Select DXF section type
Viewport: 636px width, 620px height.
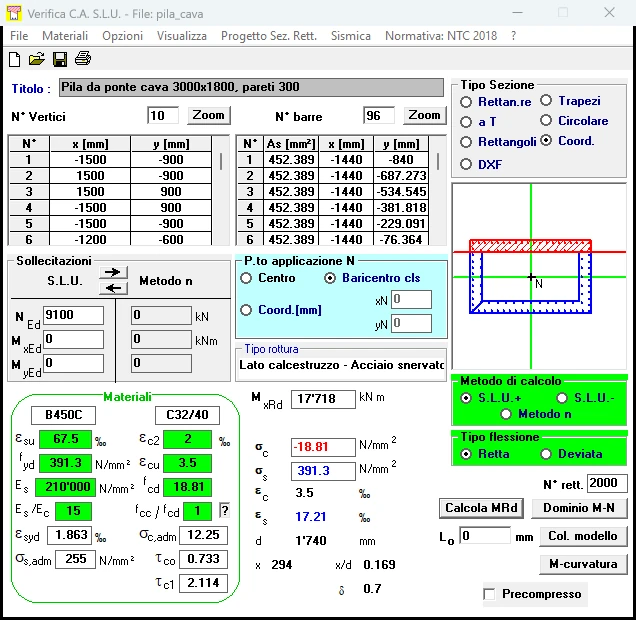pyautogui.click(x=466, y=164)
